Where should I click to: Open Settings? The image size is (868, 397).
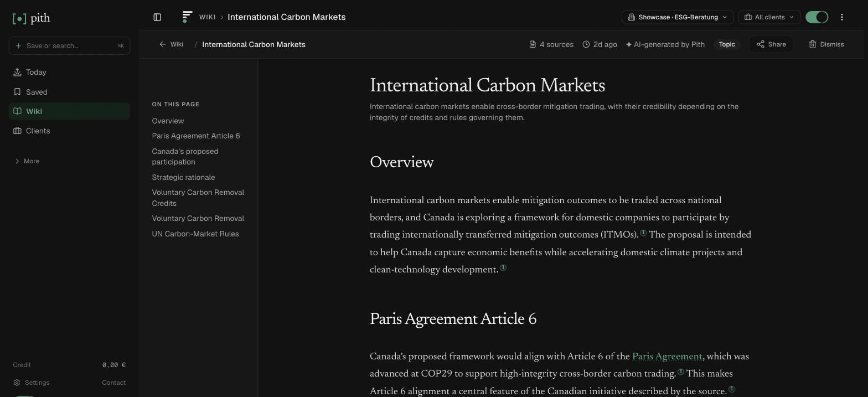click(32, 383)
